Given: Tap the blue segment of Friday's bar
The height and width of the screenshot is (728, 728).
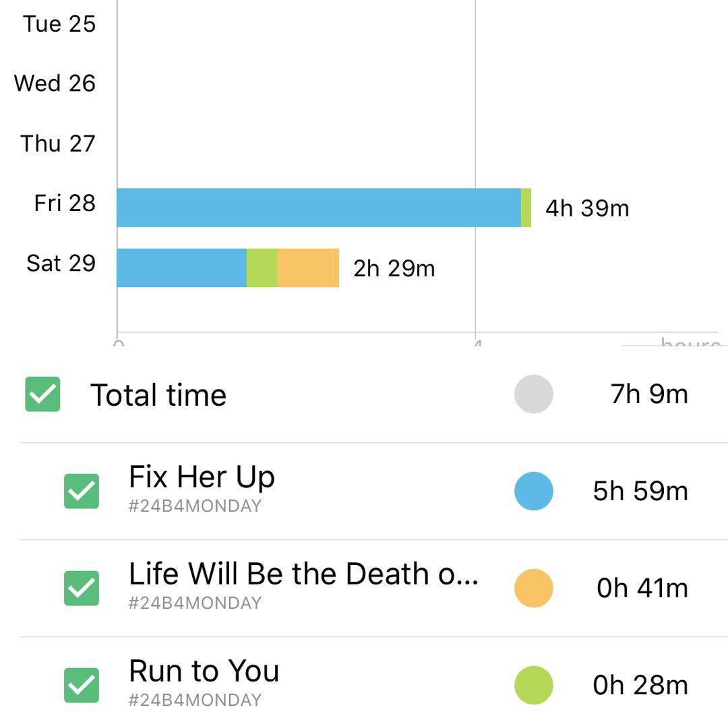Looking at the screenshot, I should [318, 208].
